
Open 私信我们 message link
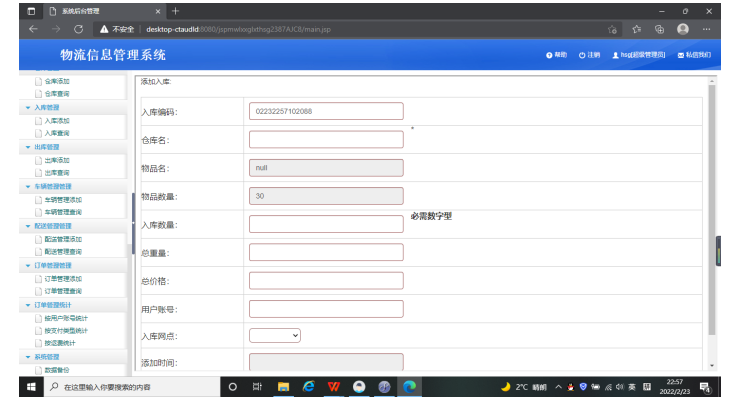[x=694, y=55]
